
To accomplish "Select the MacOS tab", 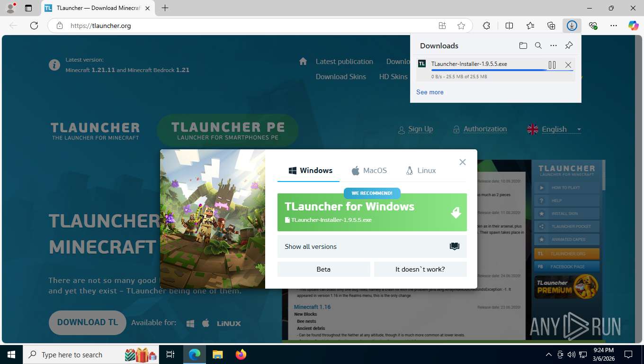I will point(369,171).
